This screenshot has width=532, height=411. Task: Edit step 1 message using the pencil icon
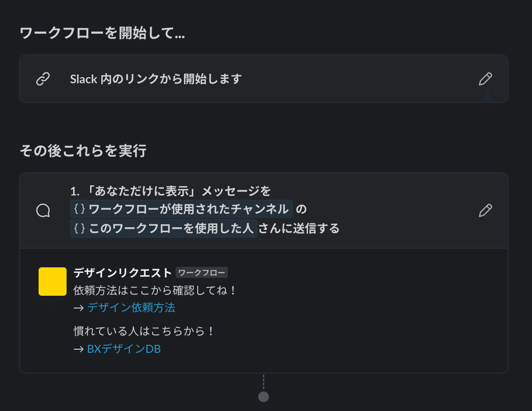coord(485,210)
